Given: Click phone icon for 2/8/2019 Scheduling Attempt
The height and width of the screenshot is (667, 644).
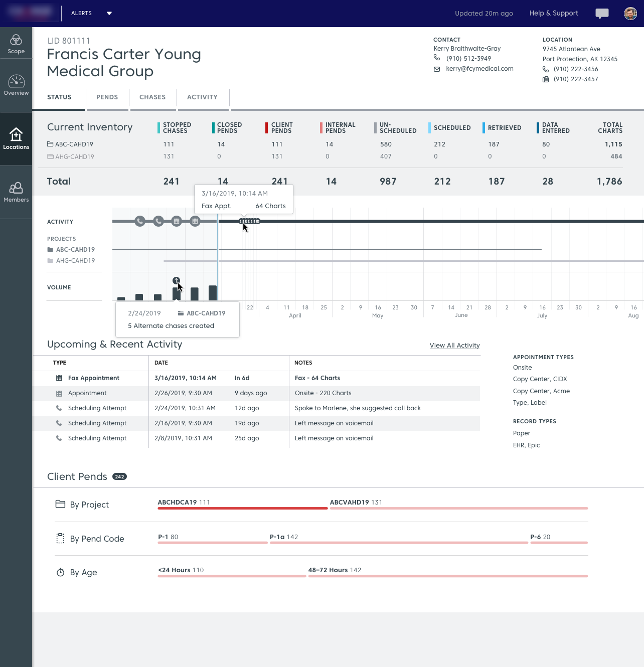Looking at the screenshot, I should (59, 438).
